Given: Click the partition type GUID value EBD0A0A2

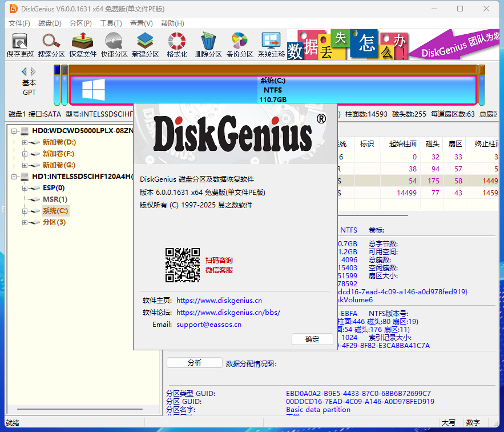Looking at the screenshot, I should pos(358,393).
